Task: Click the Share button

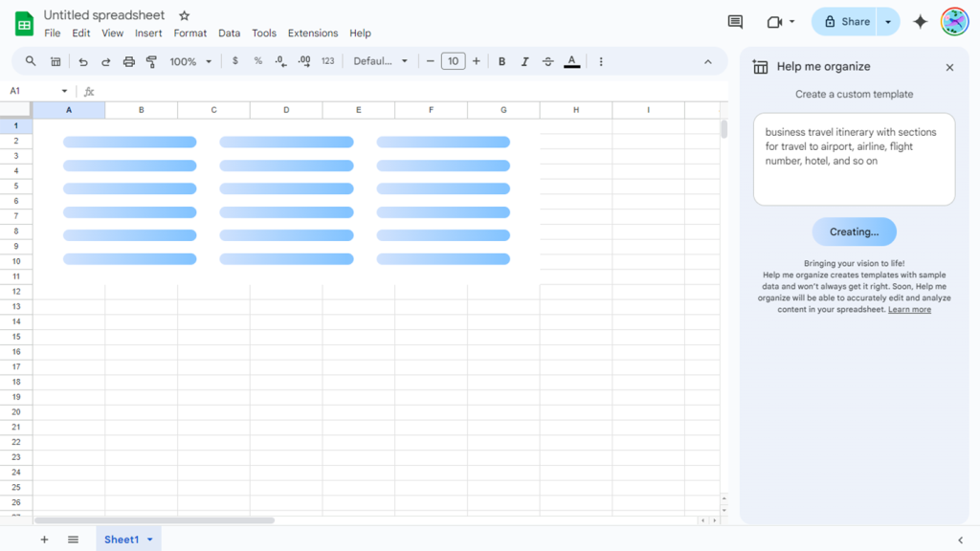Action: tap(846, 22)
